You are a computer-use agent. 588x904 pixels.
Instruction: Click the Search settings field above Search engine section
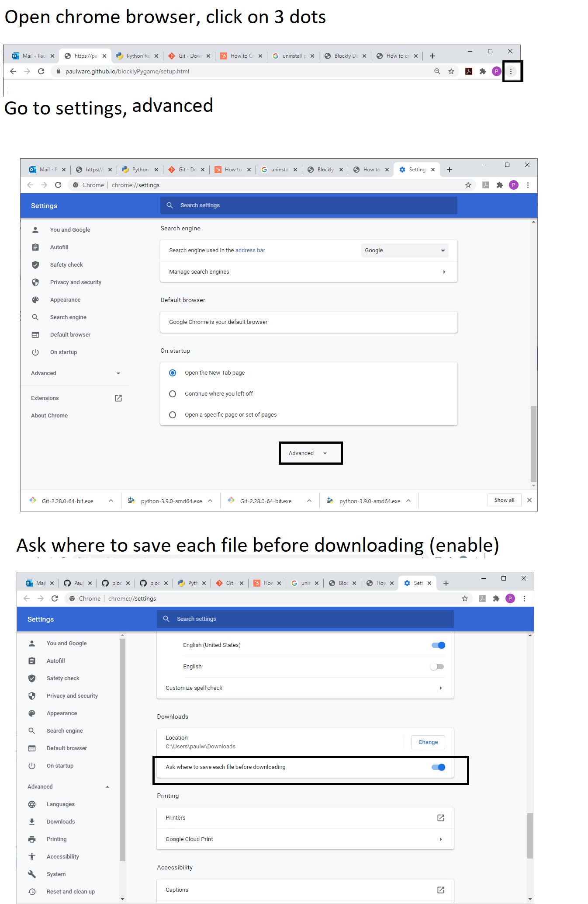tap(308, 205)
